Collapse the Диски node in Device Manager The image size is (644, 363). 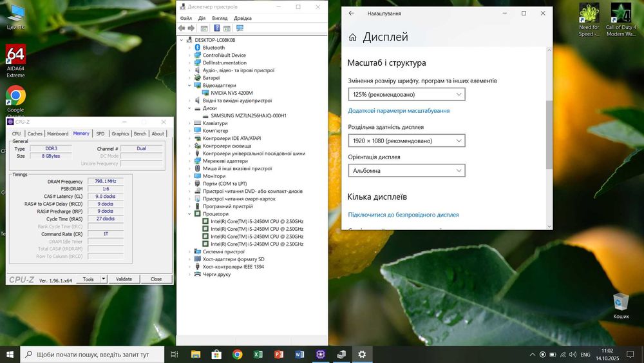pos(189,108)
